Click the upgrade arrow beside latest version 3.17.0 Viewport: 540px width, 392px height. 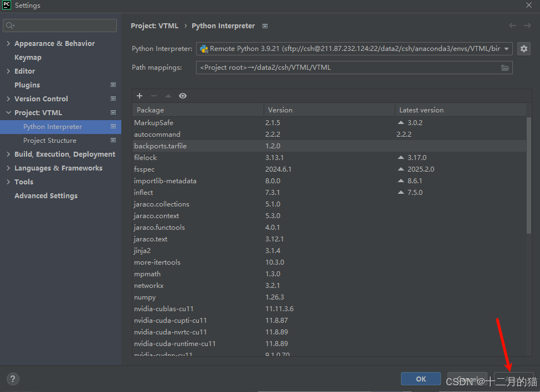[x=401, y=157]
